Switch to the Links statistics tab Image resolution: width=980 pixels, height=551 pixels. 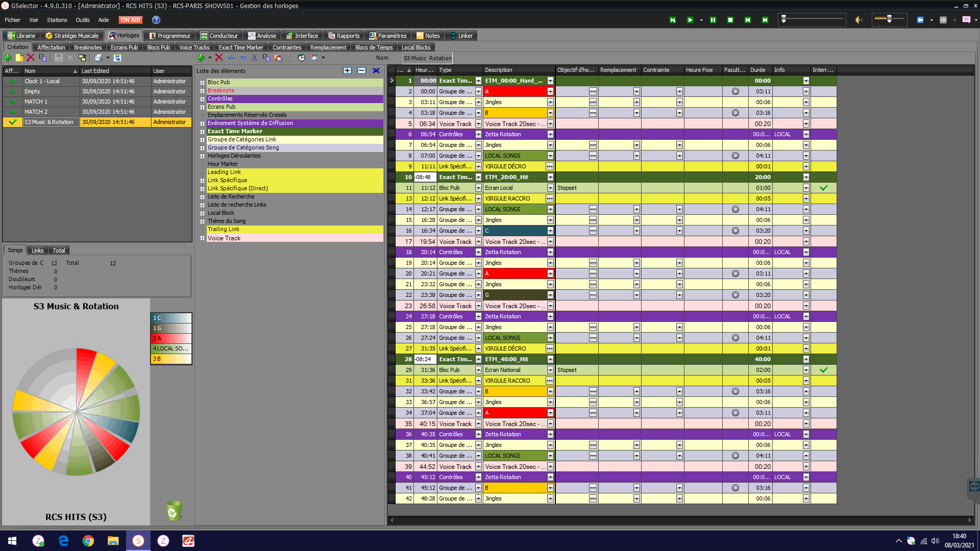[37, 251]
